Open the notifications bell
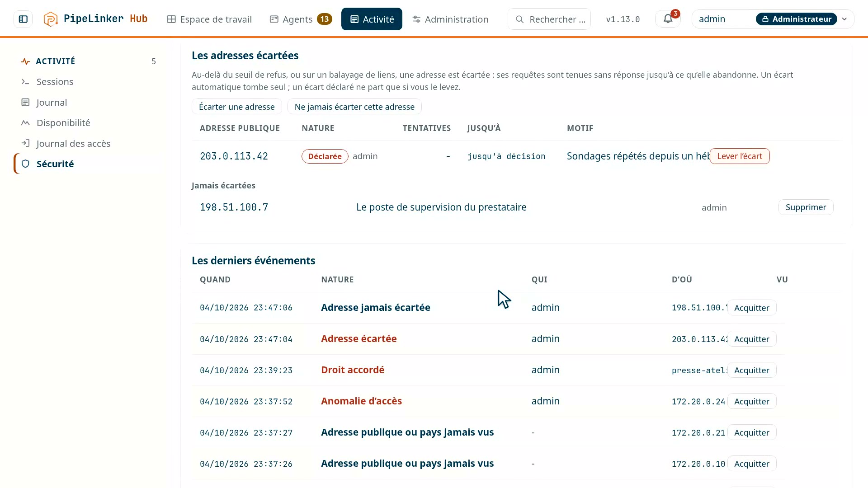868x488 pixels. (x=668, y=19)
